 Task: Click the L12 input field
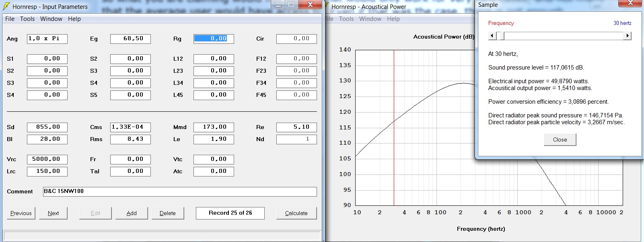coord(214,59)
